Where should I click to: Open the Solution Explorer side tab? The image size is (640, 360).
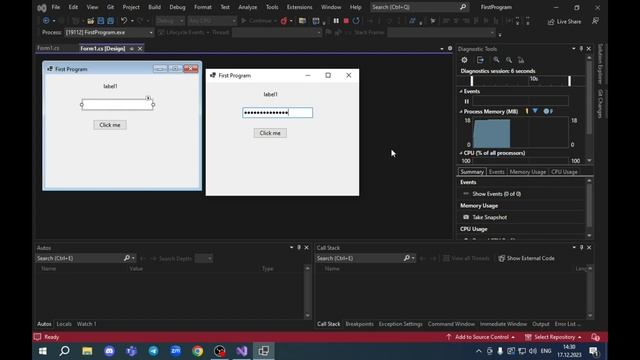pos(600,64)
